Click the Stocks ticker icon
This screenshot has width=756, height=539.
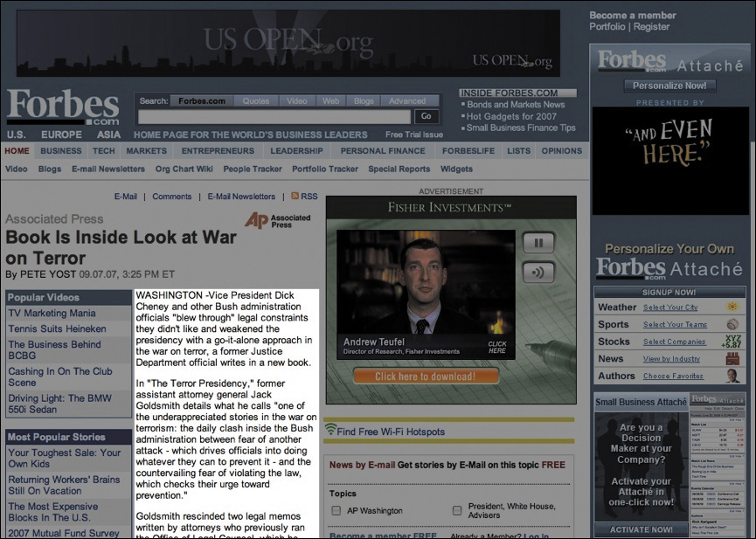click(733, 342)
